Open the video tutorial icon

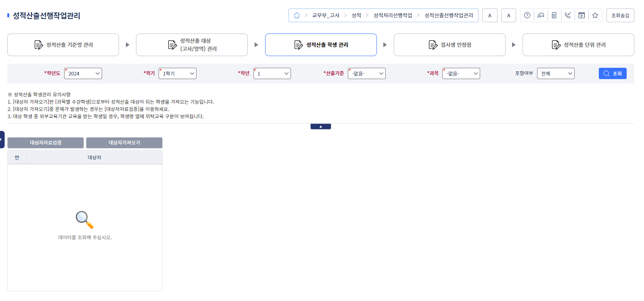pyautogui.click(x=581, y=15)
